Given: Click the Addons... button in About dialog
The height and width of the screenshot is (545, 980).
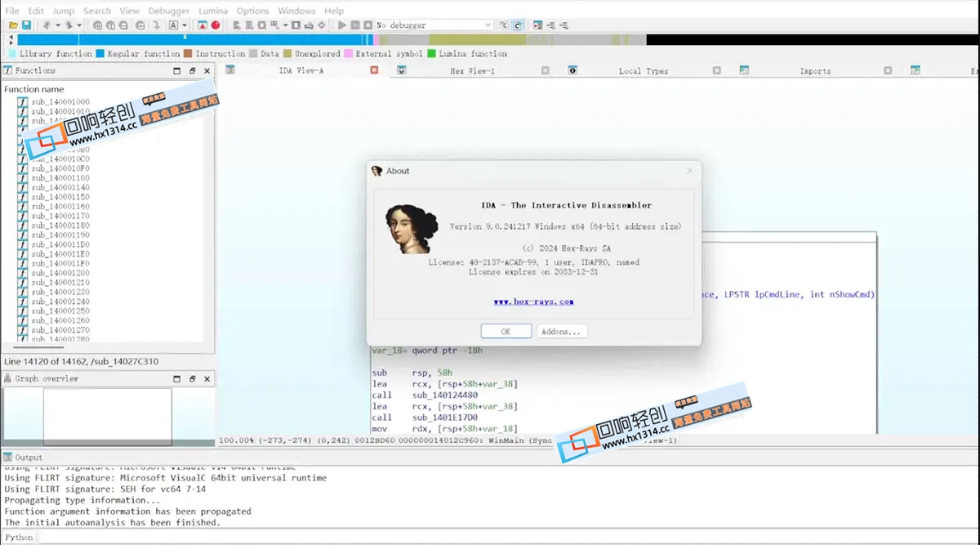Looking at the screenshot, I should pyautogui.click(x=562, y=332).
